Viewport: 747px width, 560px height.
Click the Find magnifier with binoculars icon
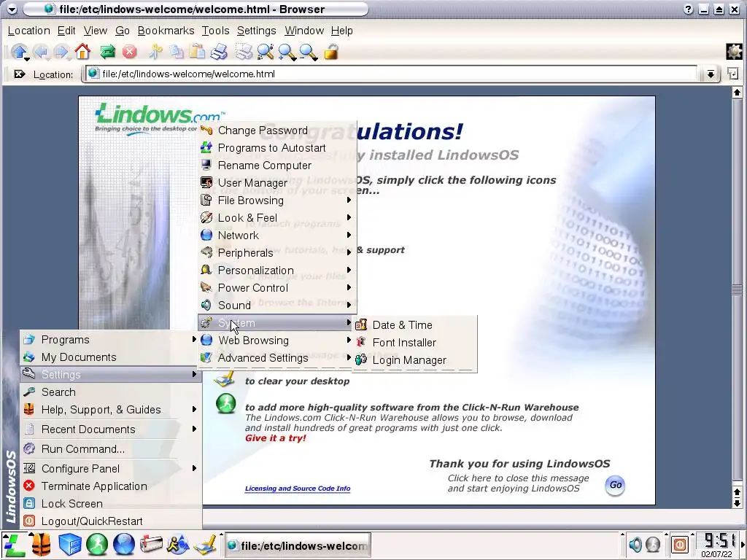266,52
